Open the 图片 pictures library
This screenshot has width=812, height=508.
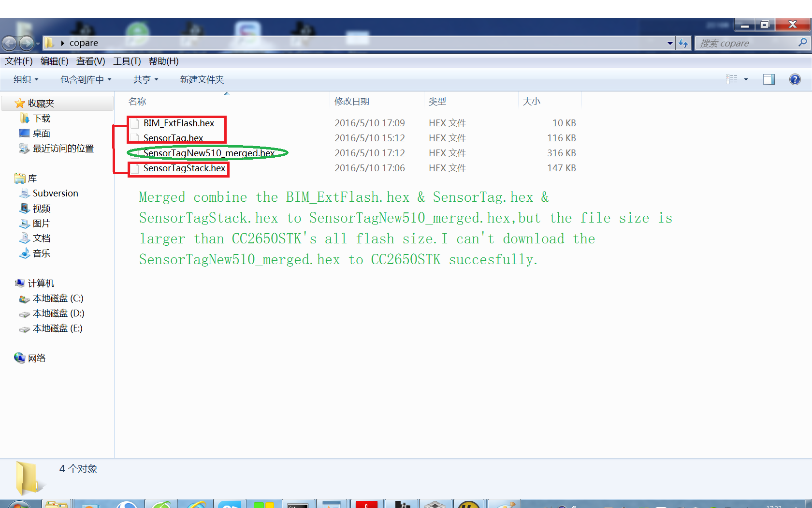click(42, 223)
